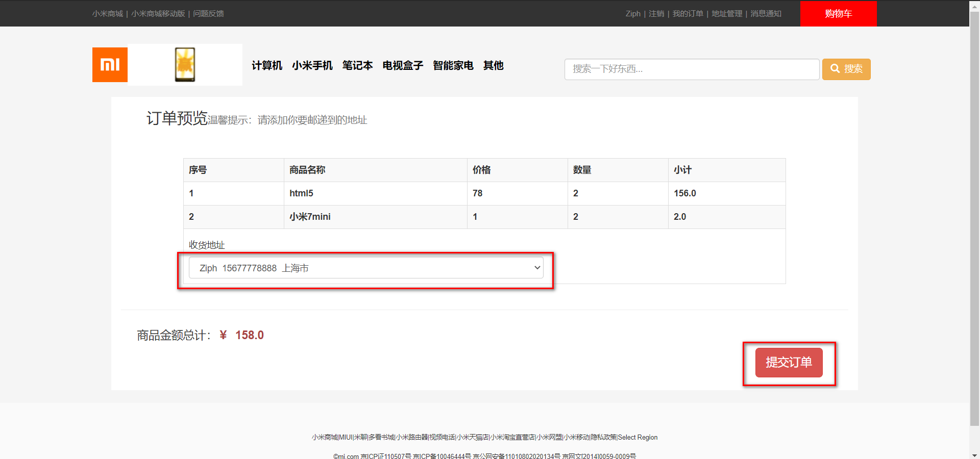Open the 多看书城 footer link
Screen dimensions: 980x459
coord(381,438)
